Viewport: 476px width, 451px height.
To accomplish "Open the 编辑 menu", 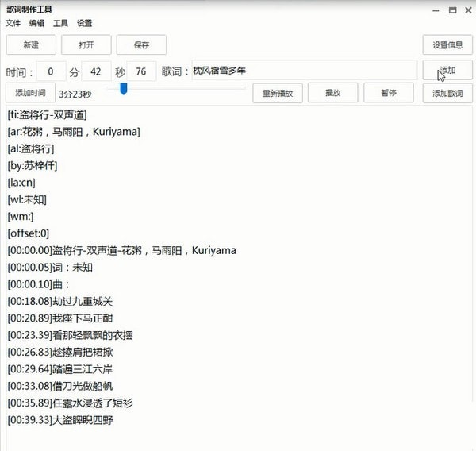I will 36,23.
